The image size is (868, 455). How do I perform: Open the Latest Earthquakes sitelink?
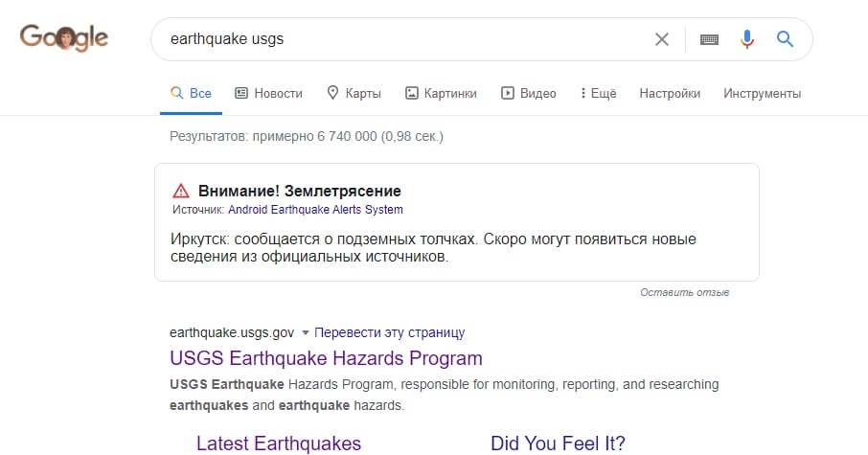(279, 444)
